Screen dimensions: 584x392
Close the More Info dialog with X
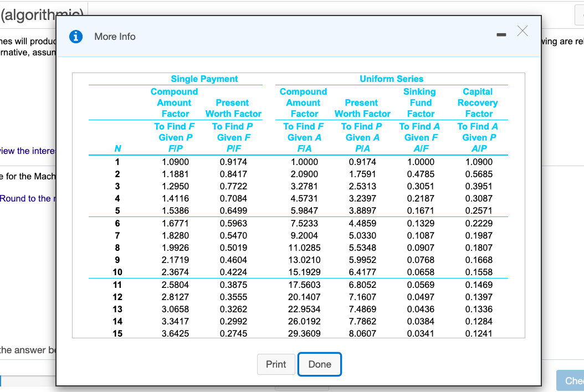pyautogui.click(x=522, y=31)
